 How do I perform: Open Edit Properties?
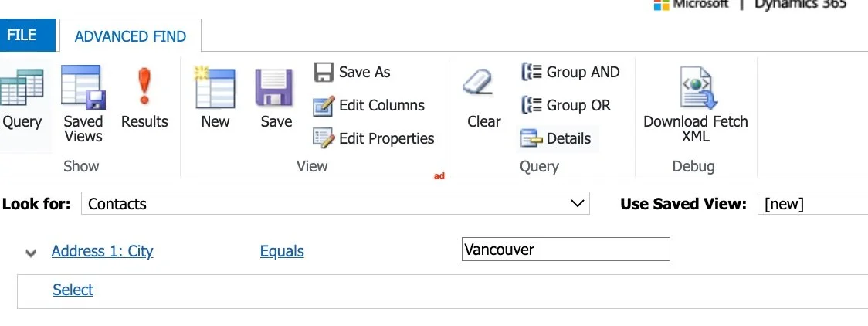(373, 138)
